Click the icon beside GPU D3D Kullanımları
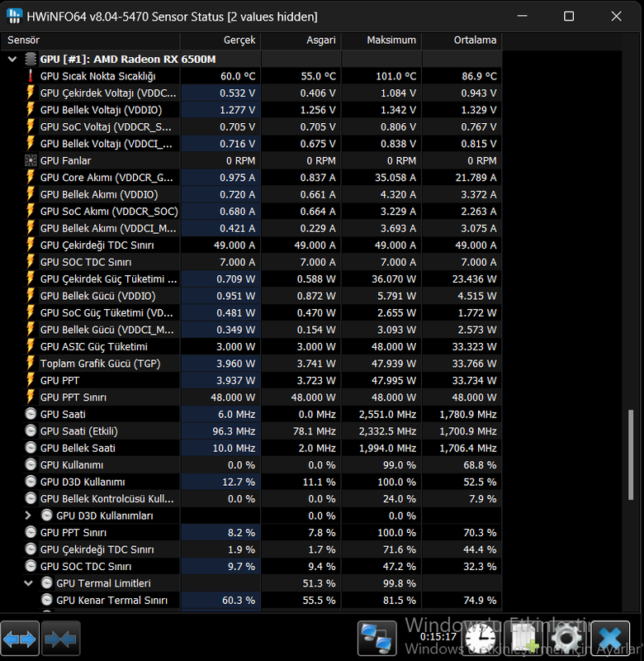The width and height of the screenshot is (644, 661). [47, 515]
